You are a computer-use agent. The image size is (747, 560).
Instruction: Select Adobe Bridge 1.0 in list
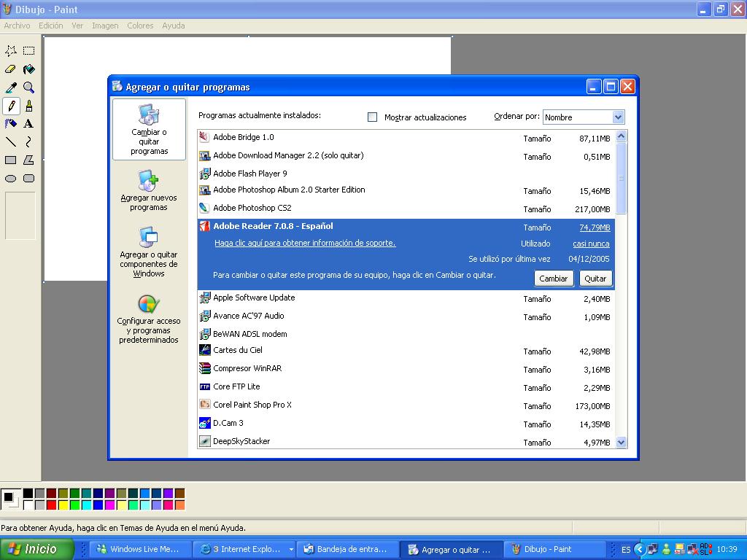click(406, 138)
